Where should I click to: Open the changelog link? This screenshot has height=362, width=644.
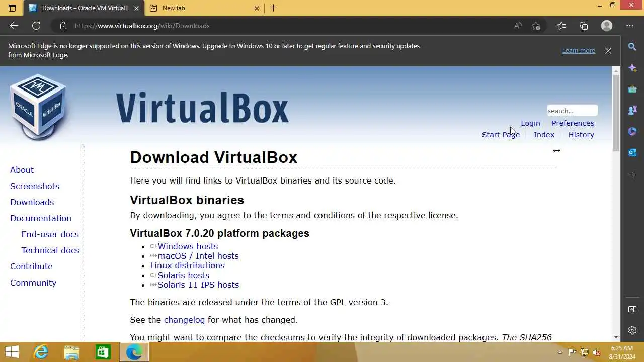coord(184,320)
